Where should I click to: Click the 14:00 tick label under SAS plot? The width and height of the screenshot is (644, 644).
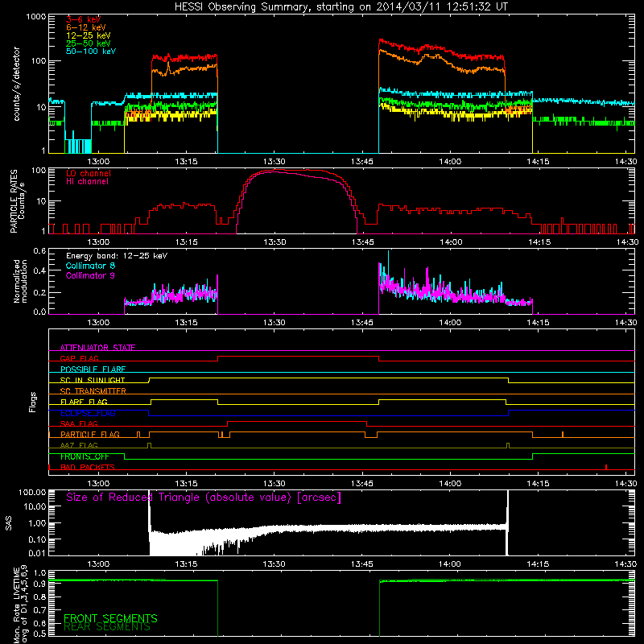(450, 564)
